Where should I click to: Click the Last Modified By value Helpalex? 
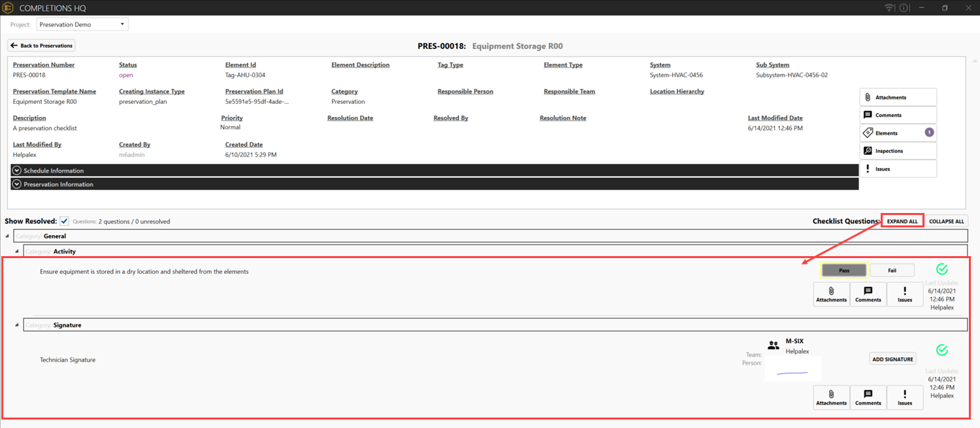pos(25,155)
